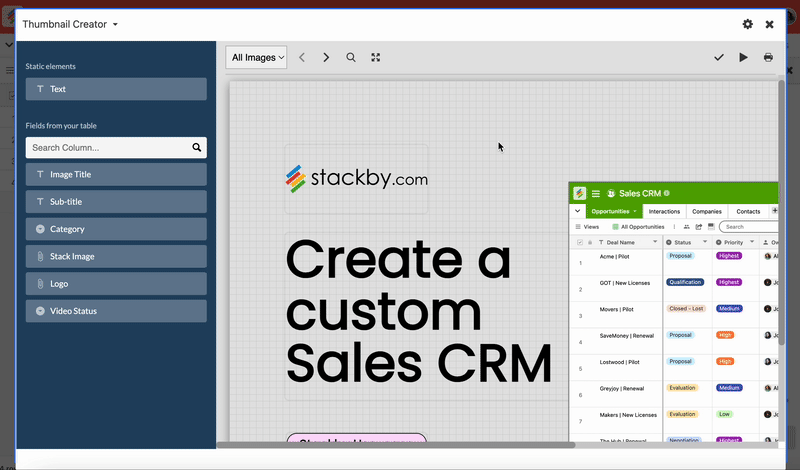Click the 'SaveMoney | Renewal' deal cell
The width and height of the screenshot is (800, 470).
click(627, 336)
